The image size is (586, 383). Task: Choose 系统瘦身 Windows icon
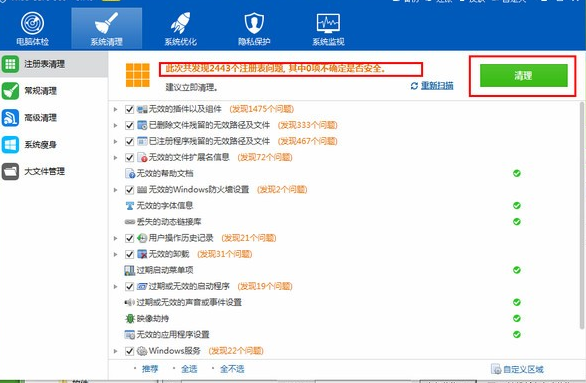coord(10,145)
